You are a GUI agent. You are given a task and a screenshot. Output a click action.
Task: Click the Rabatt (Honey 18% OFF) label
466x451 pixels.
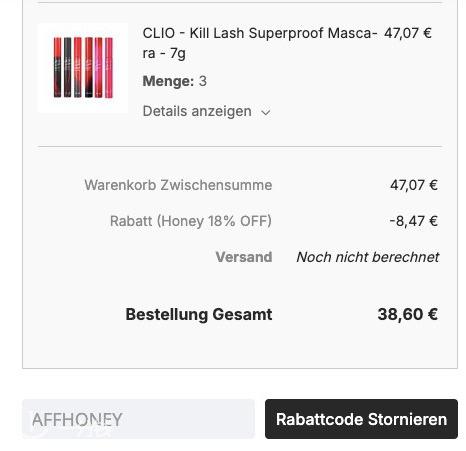[x=191, y=221]
